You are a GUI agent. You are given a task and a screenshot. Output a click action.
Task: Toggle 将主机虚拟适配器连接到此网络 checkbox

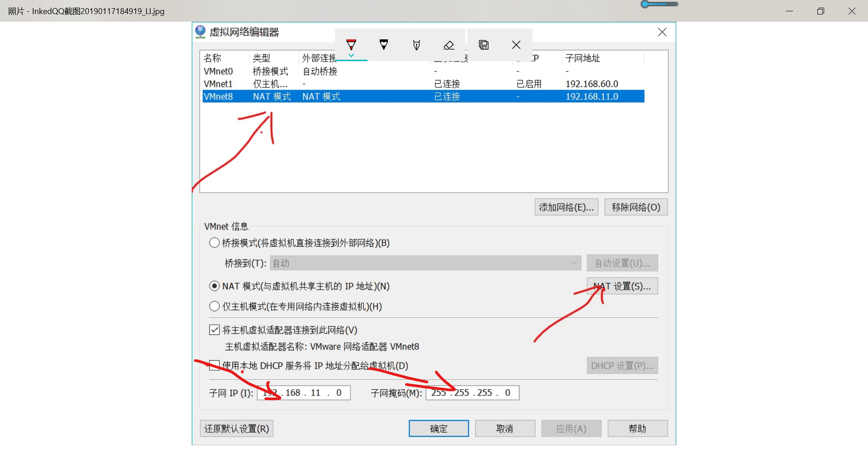pos(214,330)
